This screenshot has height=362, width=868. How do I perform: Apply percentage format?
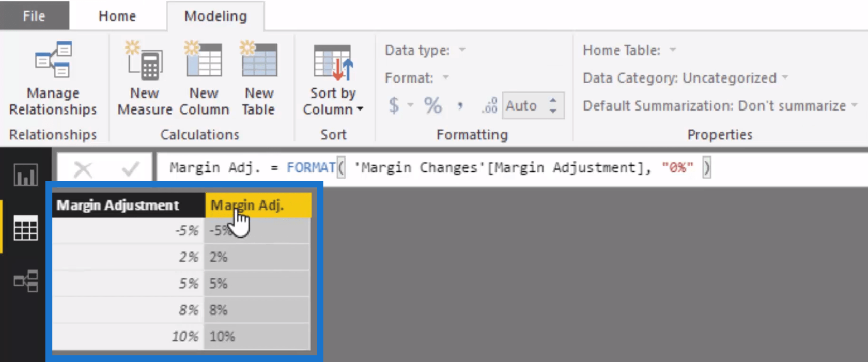click(x=433, y=105)
